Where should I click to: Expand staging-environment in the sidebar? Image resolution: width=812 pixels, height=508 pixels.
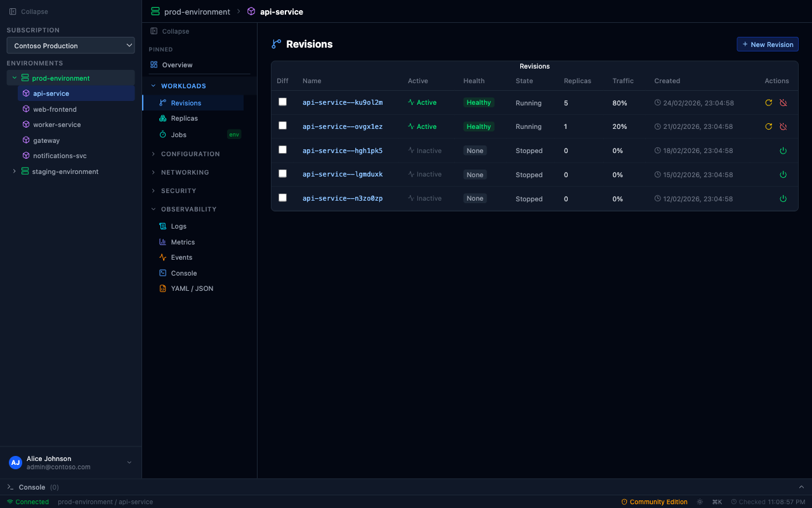coord(15,171)
